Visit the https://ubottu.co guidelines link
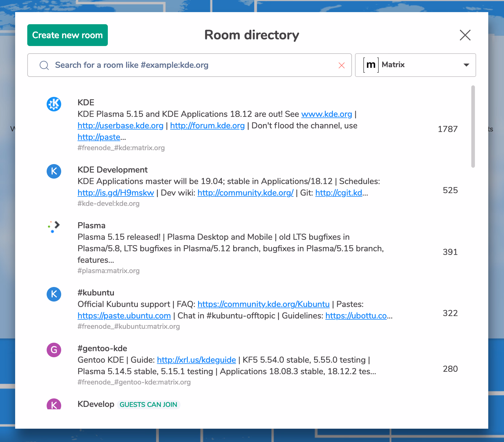 click(356, 316)
